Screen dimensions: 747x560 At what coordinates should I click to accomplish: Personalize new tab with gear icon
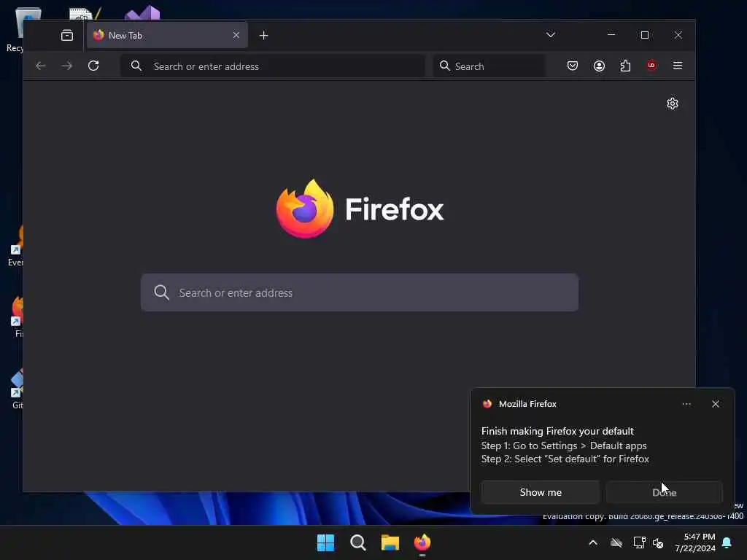672,104
